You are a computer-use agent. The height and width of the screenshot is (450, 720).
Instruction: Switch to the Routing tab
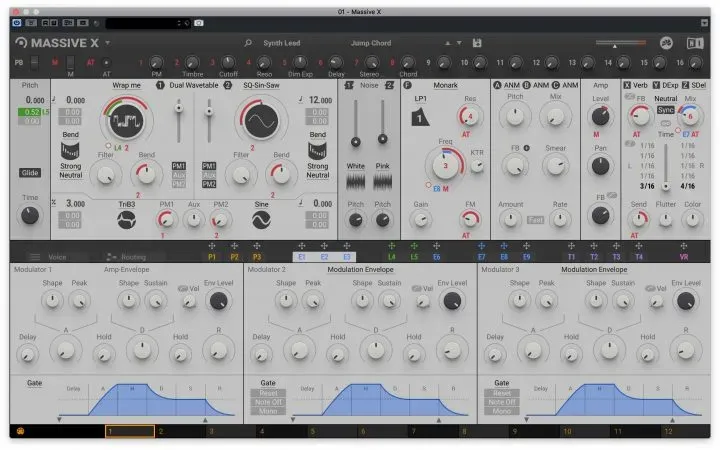pos(134,257)
